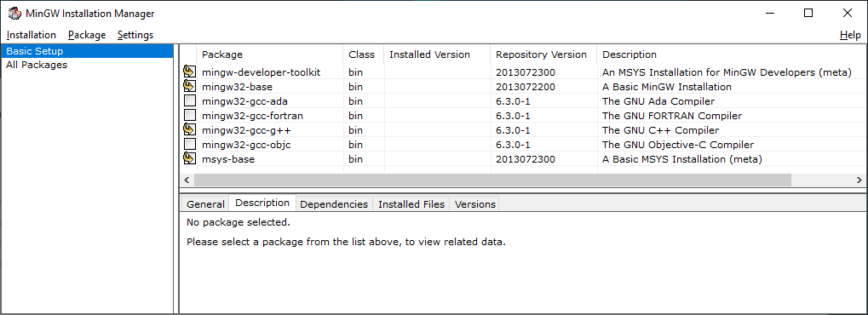Click the horizontal scrollbar left arrow

[x=187, y=180]
